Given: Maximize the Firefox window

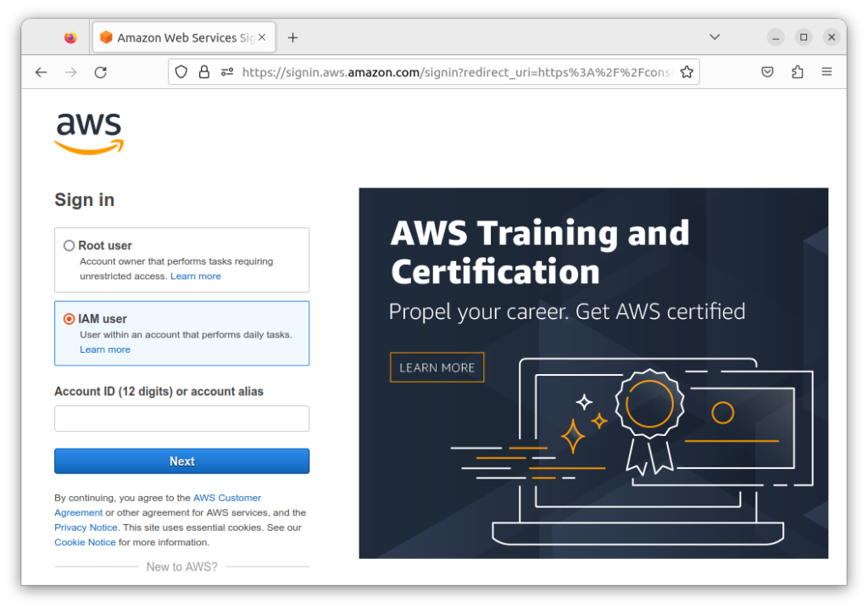Looking at the screenshot, I should pyautogui.click(x=804, y=37).
